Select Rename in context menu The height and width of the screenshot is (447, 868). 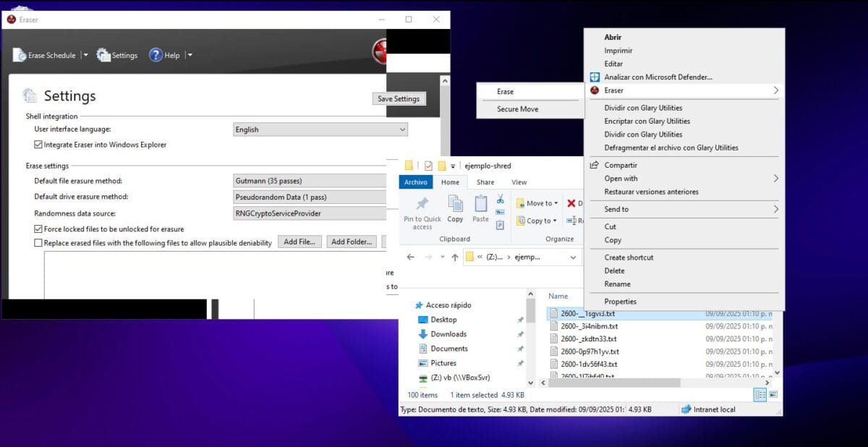618,284
